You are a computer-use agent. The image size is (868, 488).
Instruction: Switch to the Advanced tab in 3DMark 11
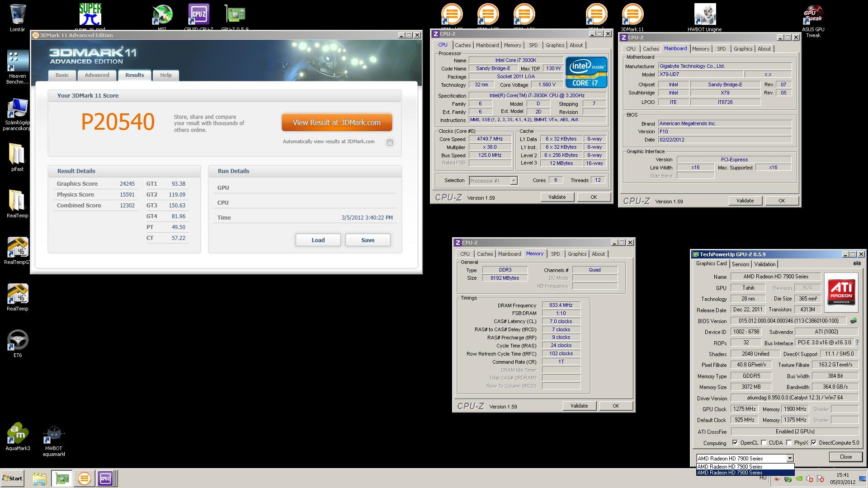coord(97,75)
